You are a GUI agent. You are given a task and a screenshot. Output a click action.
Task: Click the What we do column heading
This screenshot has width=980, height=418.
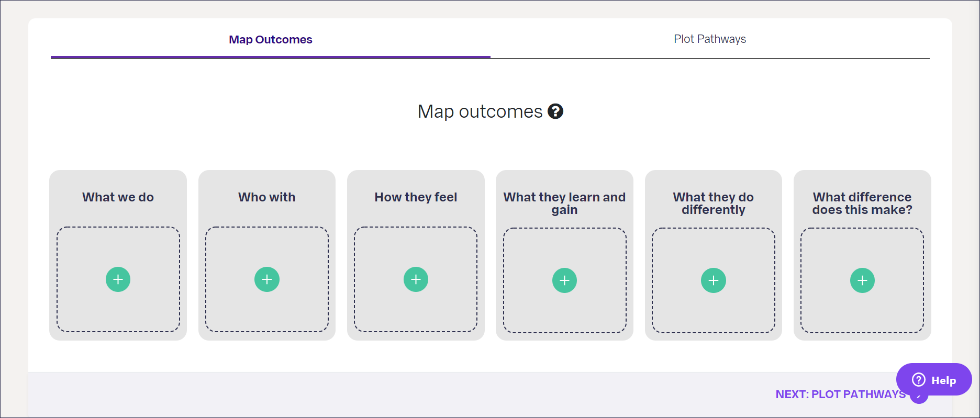tap(118, 197)
